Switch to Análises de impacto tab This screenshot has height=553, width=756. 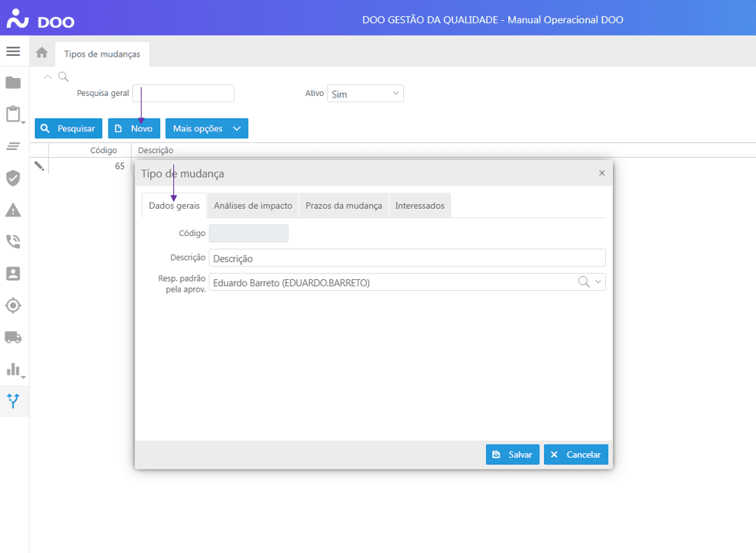253,206
